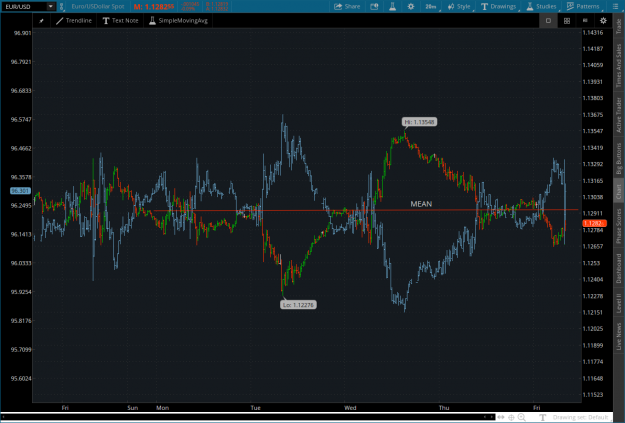Image resolution: width=625 pixels, height=423 pixels.
Task: Click the Lo: 1.12276 price bubble
Action: pos(299,305)
